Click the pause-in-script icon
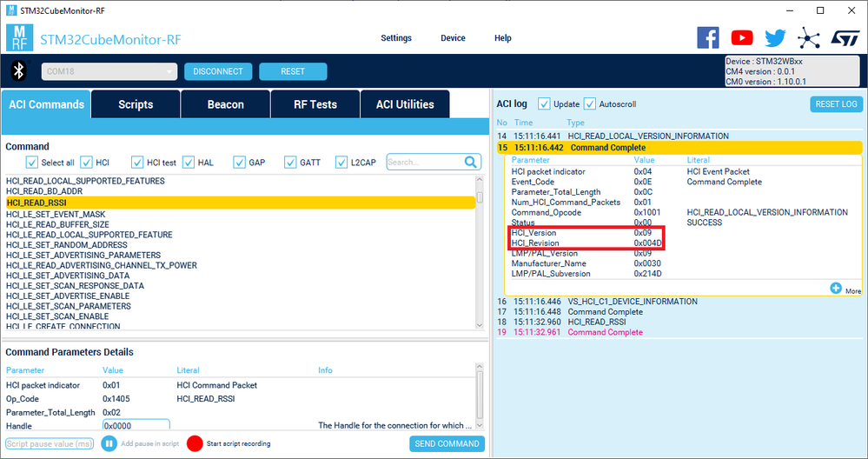 (109, 443)
